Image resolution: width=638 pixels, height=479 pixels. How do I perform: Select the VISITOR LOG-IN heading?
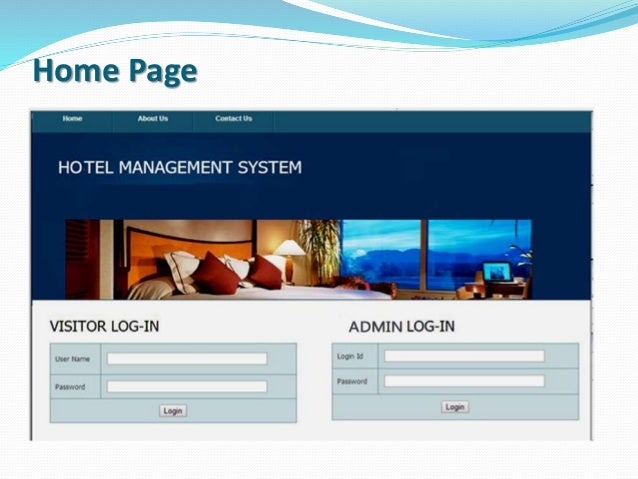[x=104, y=326]
